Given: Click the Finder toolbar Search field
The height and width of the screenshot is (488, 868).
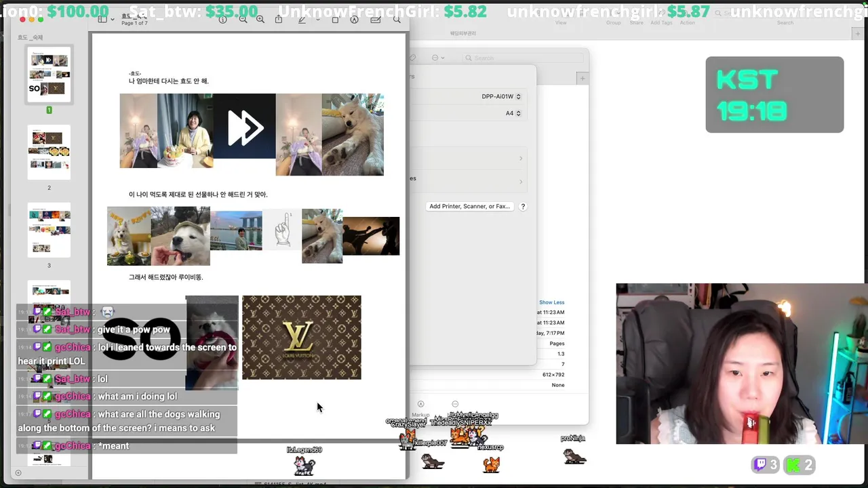Looking at the screenshot, I should click(785, 13).
